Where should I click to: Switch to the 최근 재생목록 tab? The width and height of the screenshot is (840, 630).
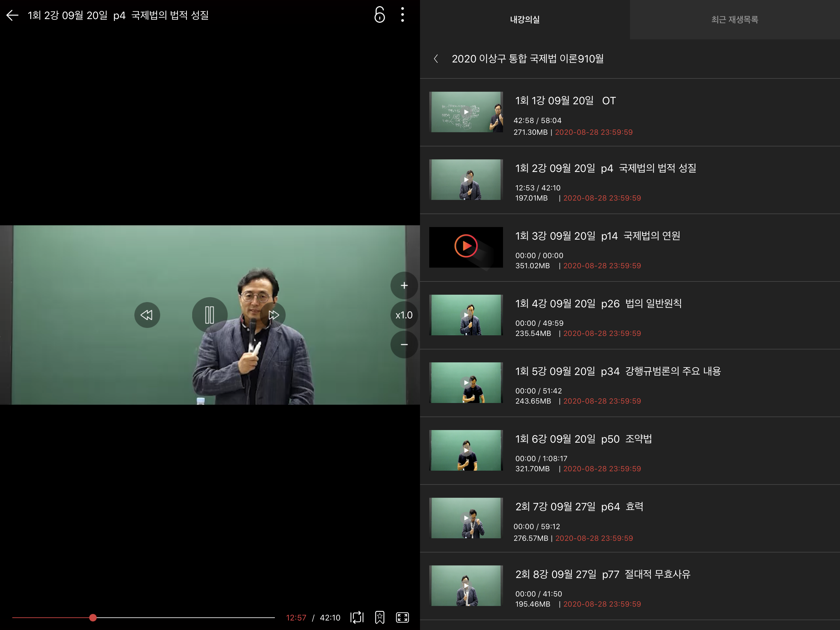(x=735, y=19)
